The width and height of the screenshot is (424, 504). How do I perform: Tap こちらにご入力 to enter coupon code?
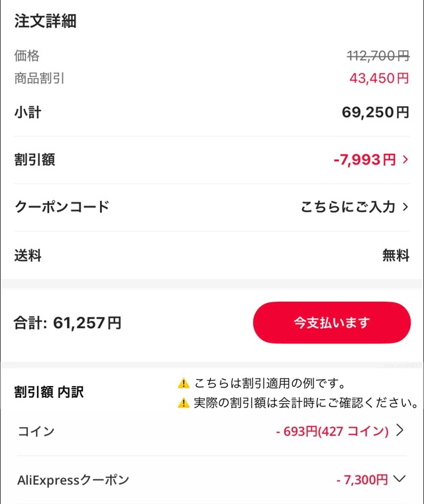point(348,207)
